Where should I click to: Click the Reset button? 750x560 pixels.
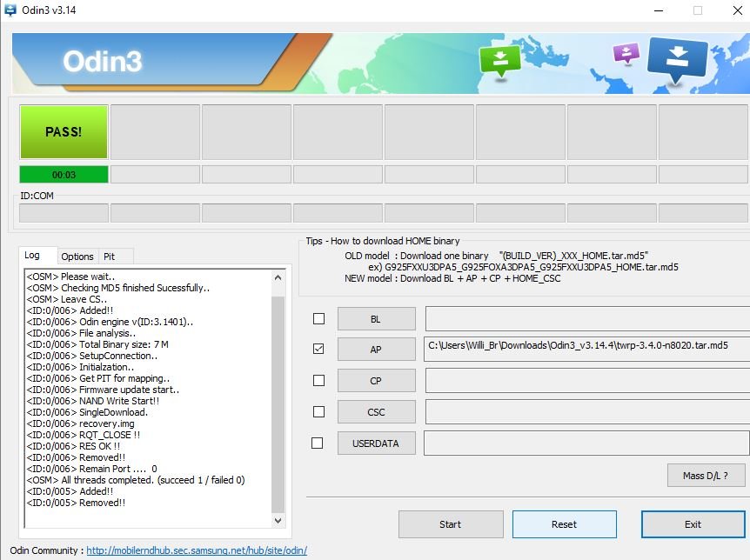pyautogui.click(x=565, y=524)
